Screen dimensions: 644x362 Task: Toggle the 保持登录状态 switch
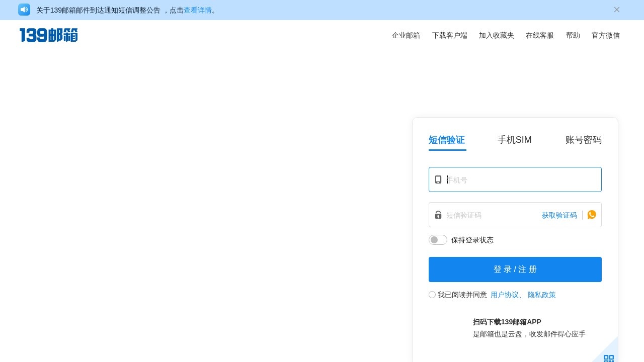438,240
